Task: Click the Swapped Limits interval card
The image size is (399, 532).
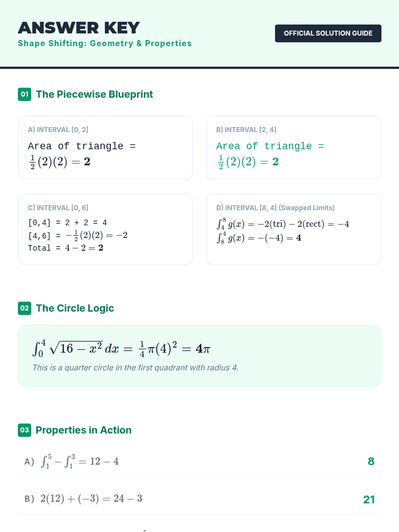Action: tap(294, 229)
